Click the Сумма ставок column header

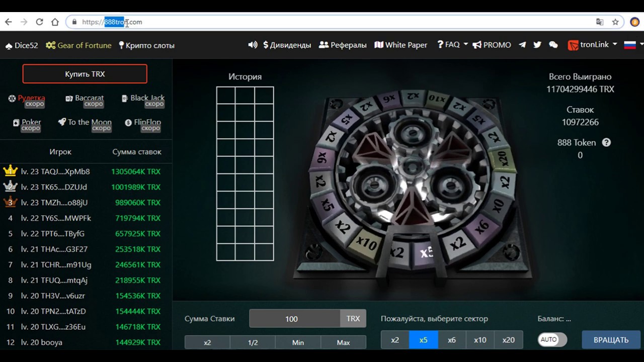point(137,152)
